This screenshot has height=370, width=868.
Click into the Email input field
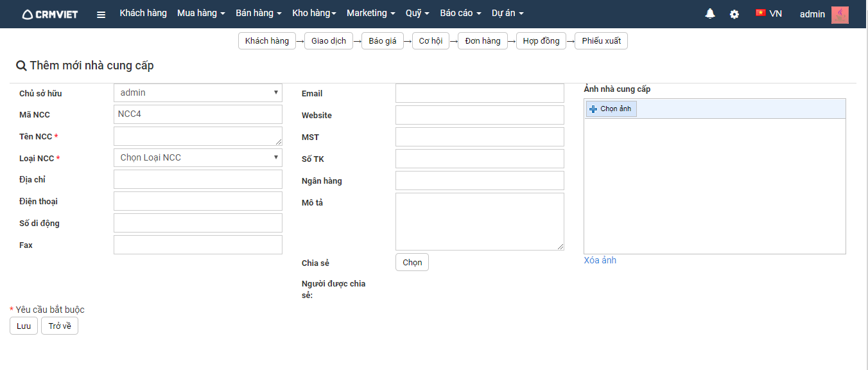coord(480,93)
